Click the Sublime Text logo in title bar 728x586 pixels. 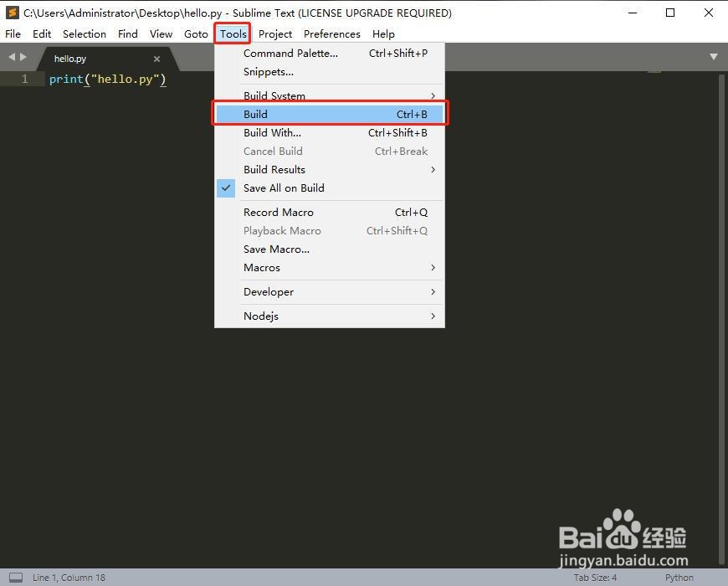pos(12,13)
